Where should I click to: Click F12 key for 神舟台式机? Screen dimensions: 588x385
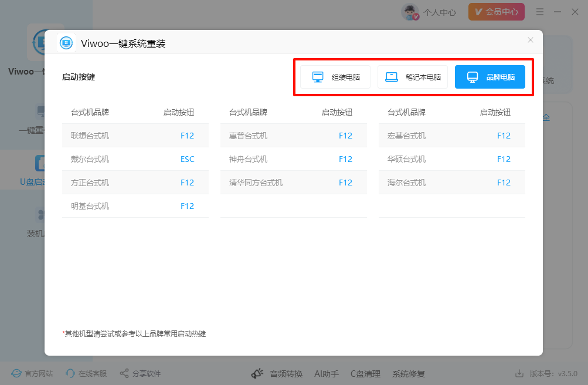pos(345,159)
